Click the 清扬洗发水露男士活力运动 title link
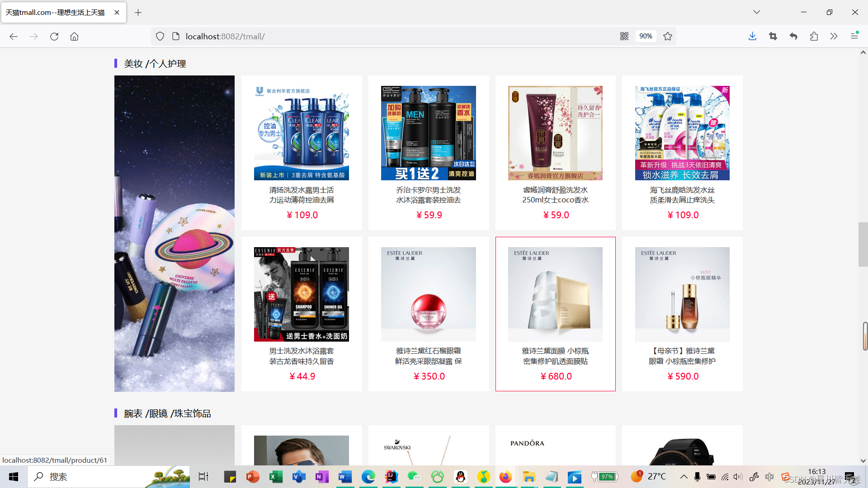Screen dimensions: 868x488 pos(302,195)
